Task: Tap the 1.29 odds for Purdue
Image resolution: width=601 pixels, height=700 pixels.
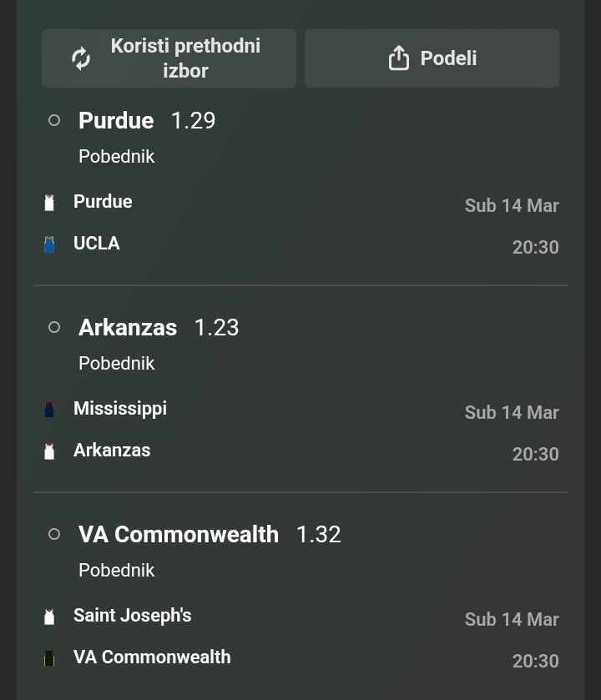Action: point(193,121)
